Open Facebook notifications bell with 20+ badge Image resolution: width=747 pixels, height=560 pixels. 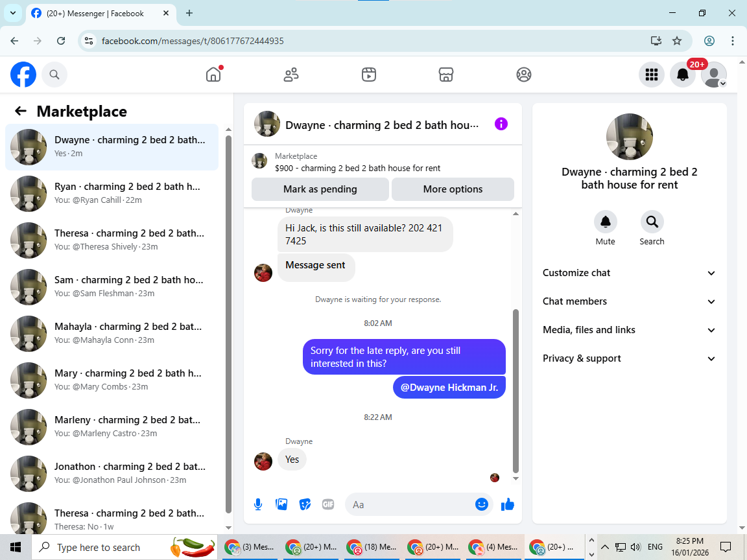pos(683,75)
